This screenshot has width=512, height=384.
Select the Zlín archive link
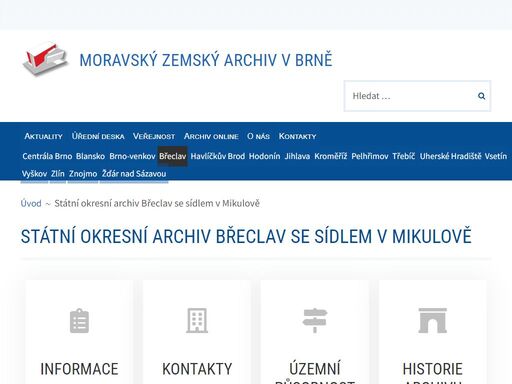point(58,174)
